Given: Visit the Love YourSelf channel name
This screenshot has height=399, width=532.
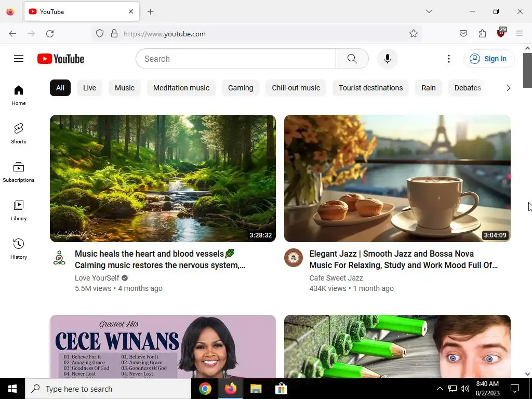Looking at the screenshot, I should 97,278.
